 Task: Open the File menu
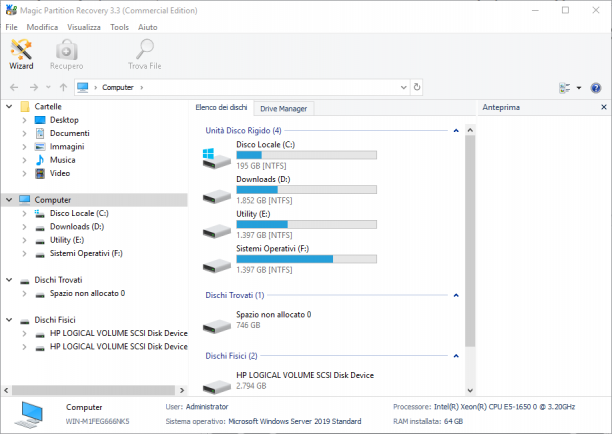[x=11, y=27]
